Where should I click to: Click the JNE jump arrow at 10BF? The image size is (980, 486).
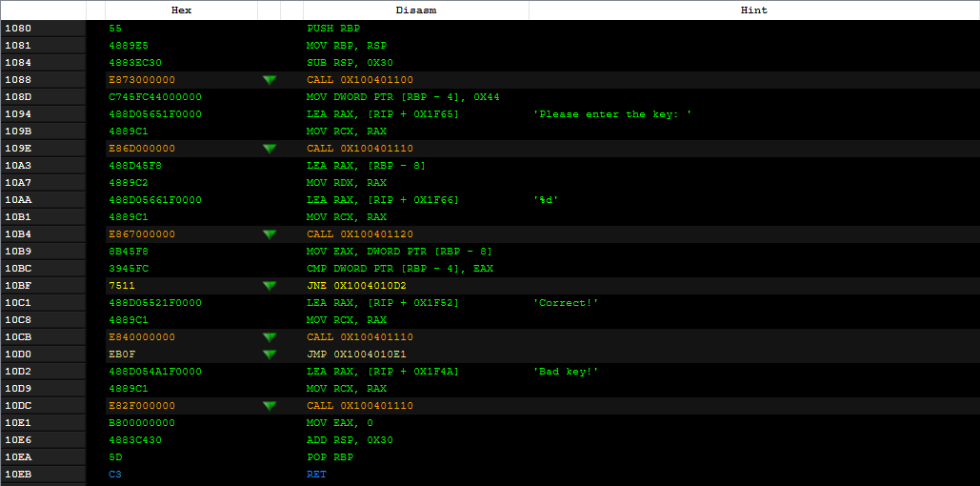(270, 286)
